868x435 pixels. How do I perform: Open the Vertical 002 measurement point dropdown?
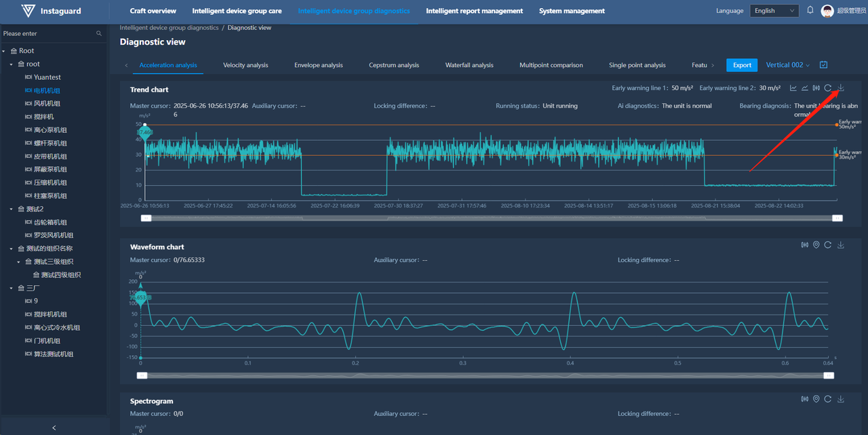coord(788,65)
